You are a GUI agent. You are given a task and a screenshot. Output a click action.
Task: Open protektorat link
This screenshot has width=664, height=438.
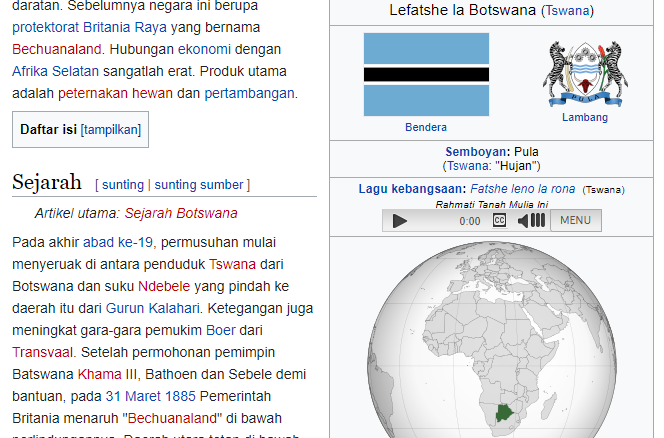click(46, 27)
